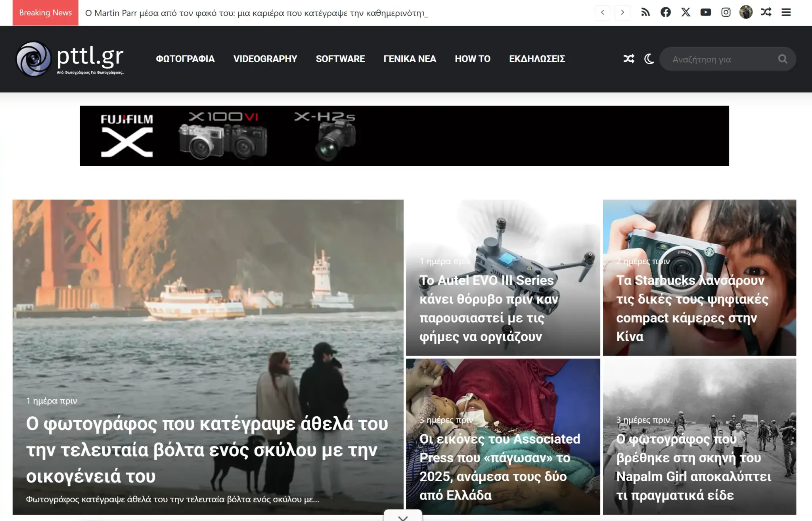Open the Fujifilm X banner ad
Viewport: 812px width, 521px height.
[404, 136]
